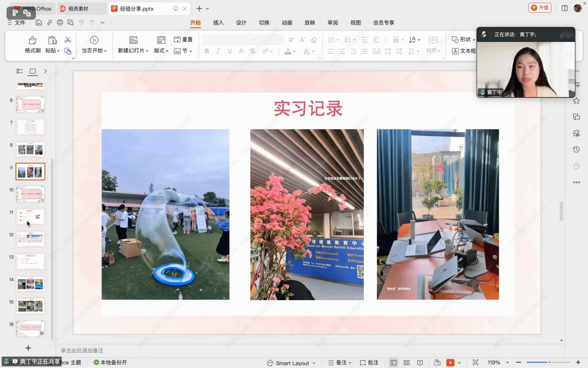Click the Reset (重置) slide icon
Viewport: 588px width, 368px height.
click(183, 40)
